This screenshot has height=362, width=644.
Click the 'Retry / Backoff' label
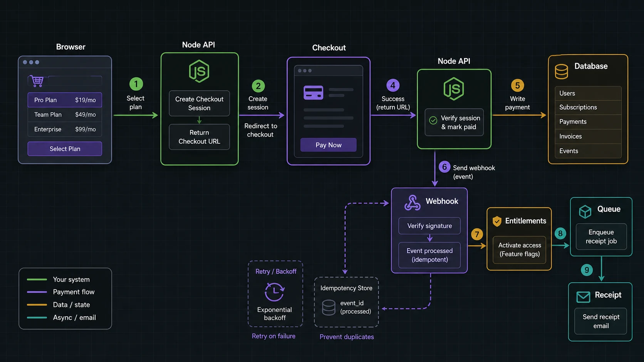tap(276, 271)
